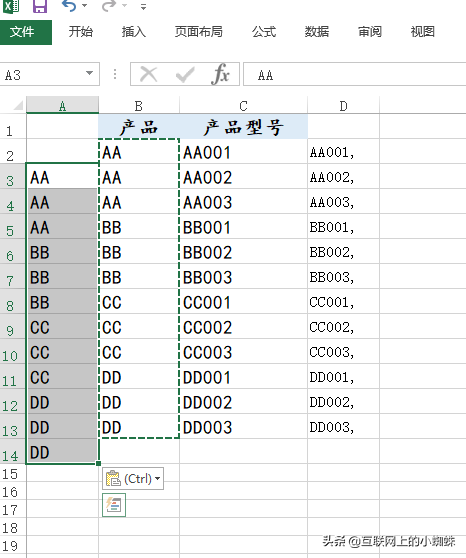Select cell D2 with AA001,
The image size is (466, 558).
(344, 152)
